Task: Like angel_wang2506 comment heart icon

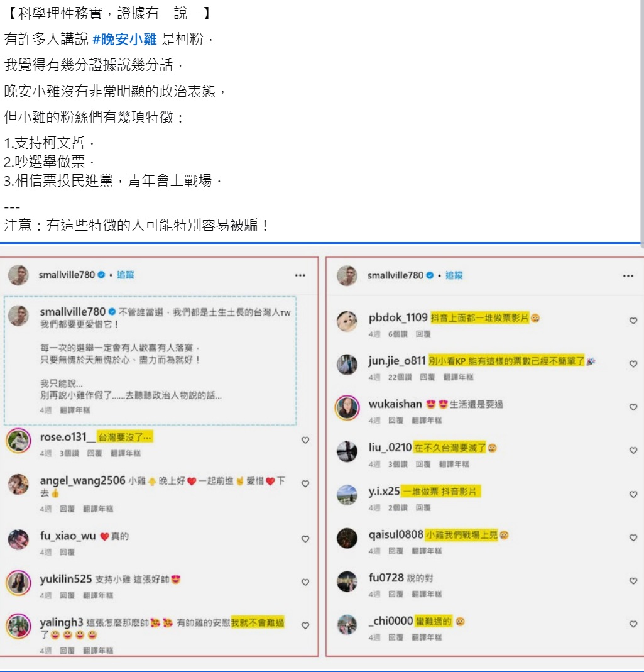Action: click(305, 483)
